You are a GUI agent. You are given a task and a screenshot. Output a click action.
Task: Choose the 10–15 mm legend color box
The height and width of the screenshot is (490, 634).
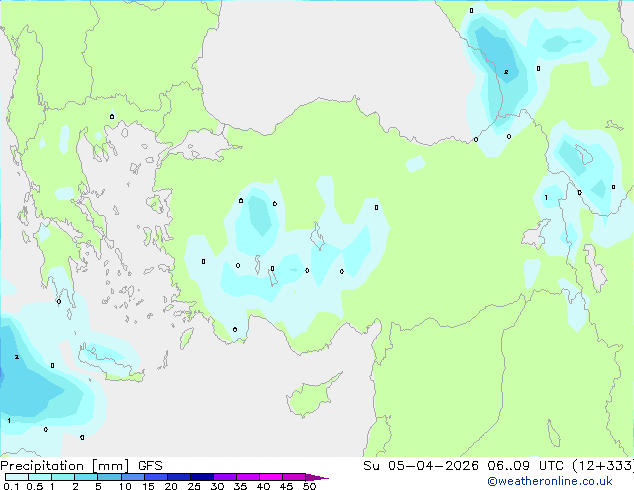[x=132, y=477]
